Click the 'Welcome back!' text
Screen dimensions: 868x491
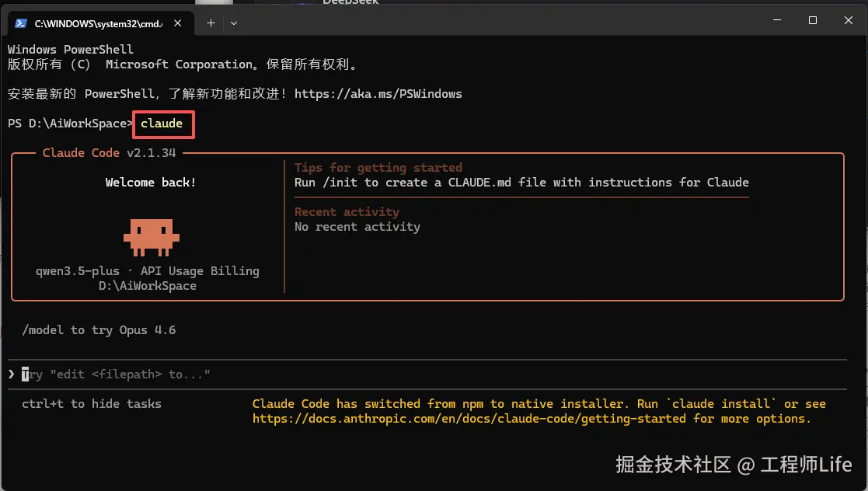tap(151, 183)
